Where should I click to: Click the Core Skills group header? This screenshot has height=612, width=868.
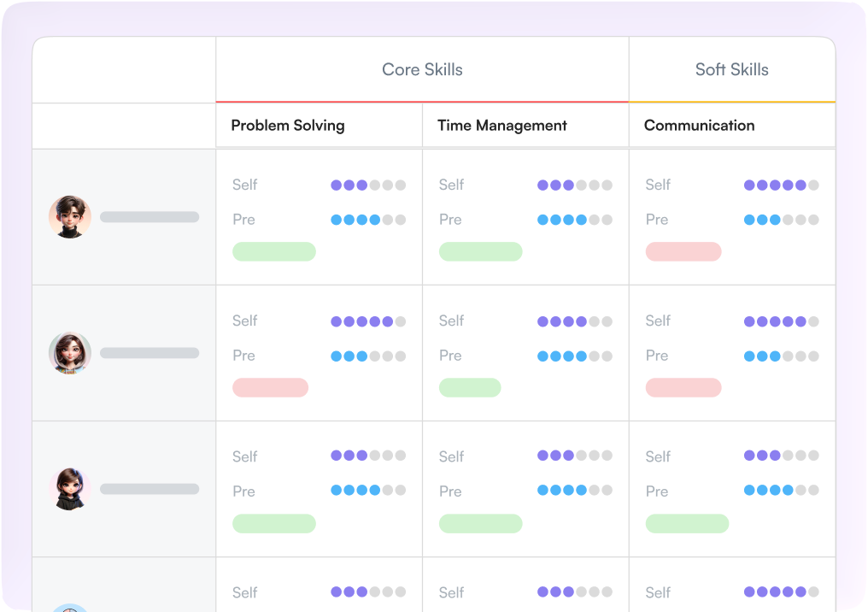click(422, 70)
